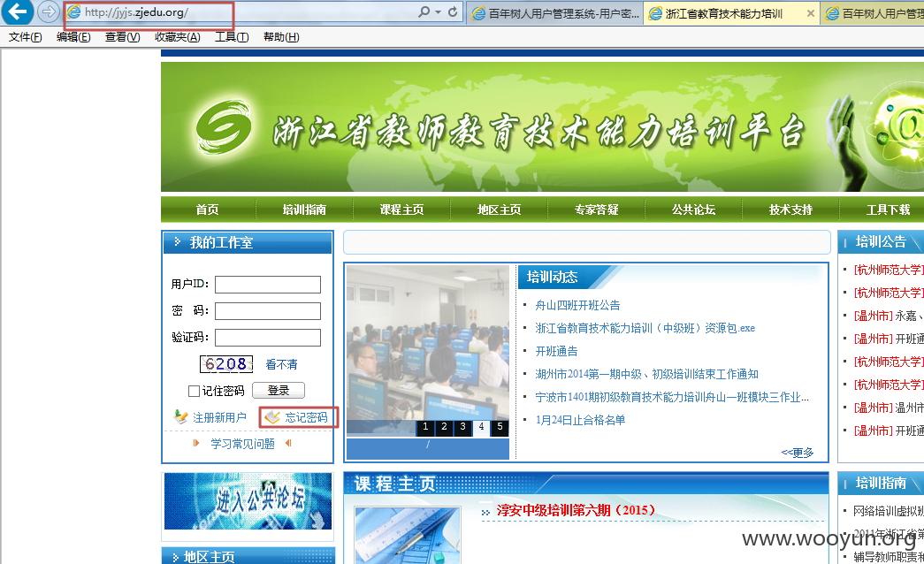The image size is (924, 564).
Task: Go to 首页 in navigation bar
Action: (x=207, y=210)
